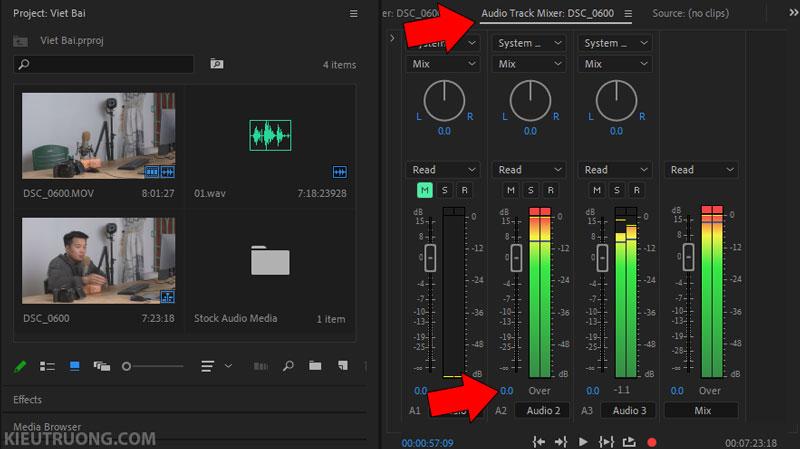
Task: Open the Project panel hamburger menu
Action: tap(354, 14)
